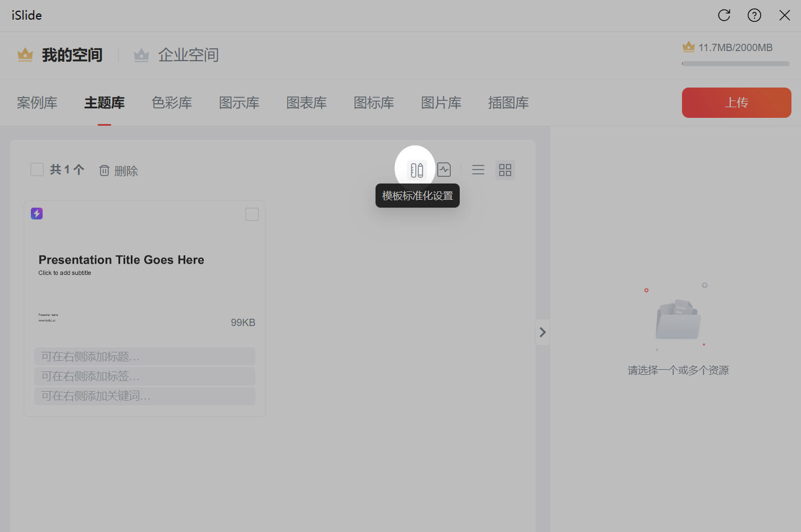Switch to grid view layout
Screen dimensions: 801x532
tap(505, 170)
